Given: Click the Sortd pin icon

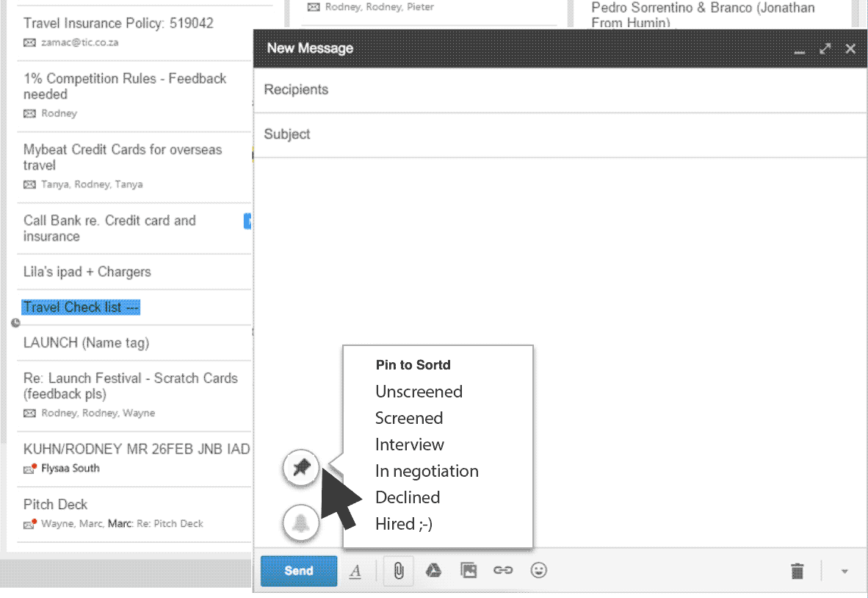Looking at the screenshot, I should click(301, 468).
